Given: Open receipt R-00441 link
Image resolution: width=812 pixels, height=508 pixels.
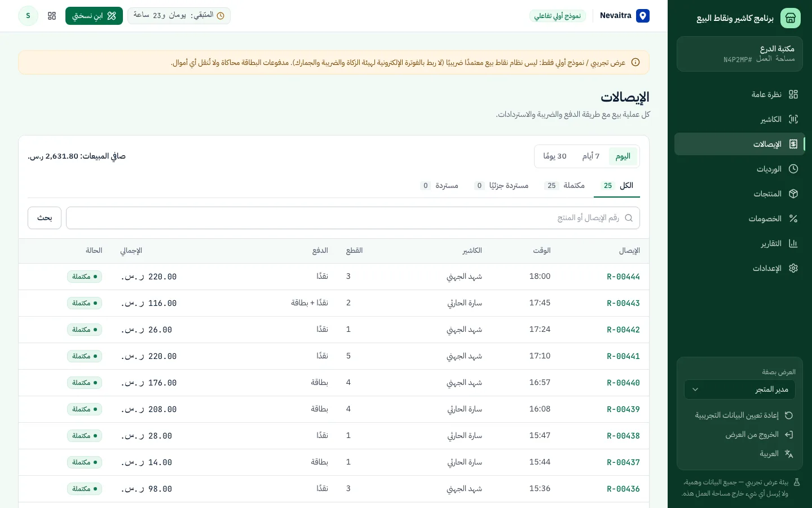Looking at the screenshot, I should coord(623,356).
